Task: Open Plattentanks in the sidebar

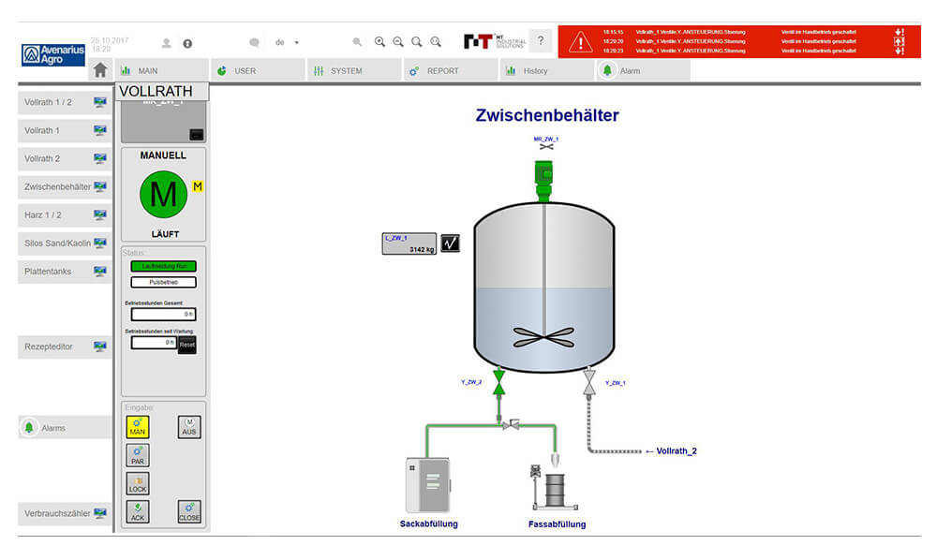Action: coord(66,271)
